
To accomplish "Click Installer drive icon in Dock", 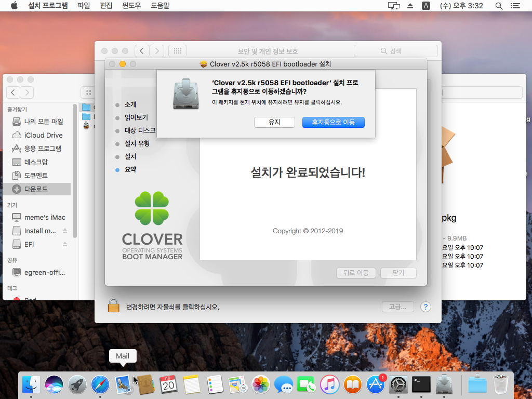I will point(444,385).
